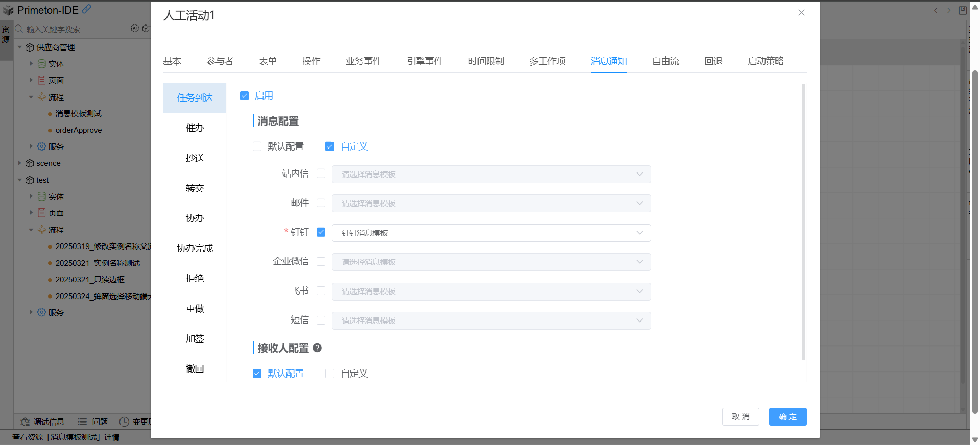Uncheck the 启用 checkbox
This screenshot has height=445, width=980.
[x=244, y=96]
